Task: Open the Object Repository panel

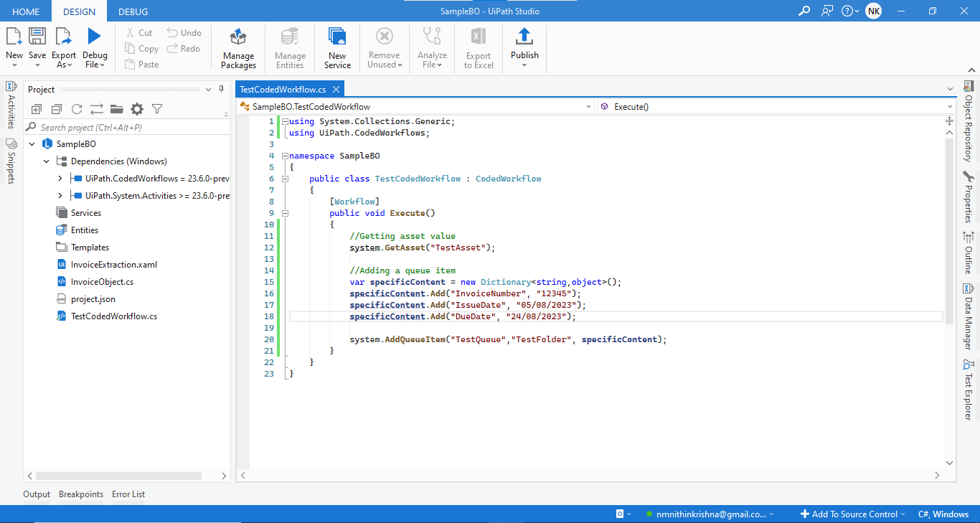Action: (968, 122)
